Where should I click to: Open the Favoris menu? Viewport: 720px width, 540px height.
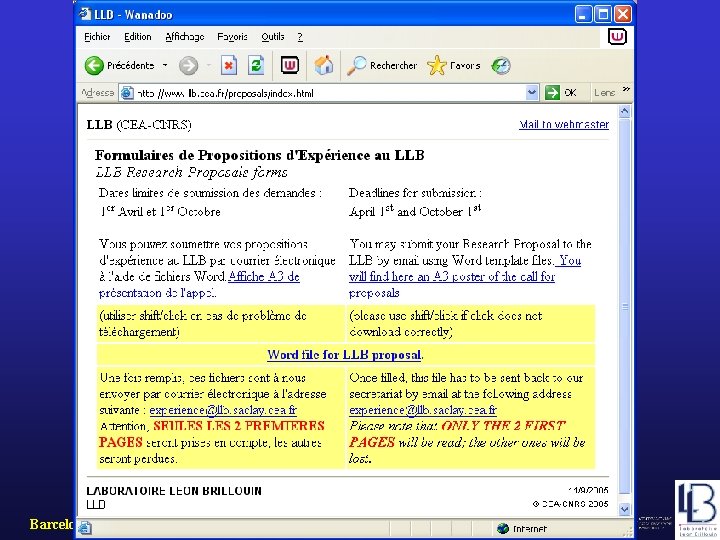232,37
